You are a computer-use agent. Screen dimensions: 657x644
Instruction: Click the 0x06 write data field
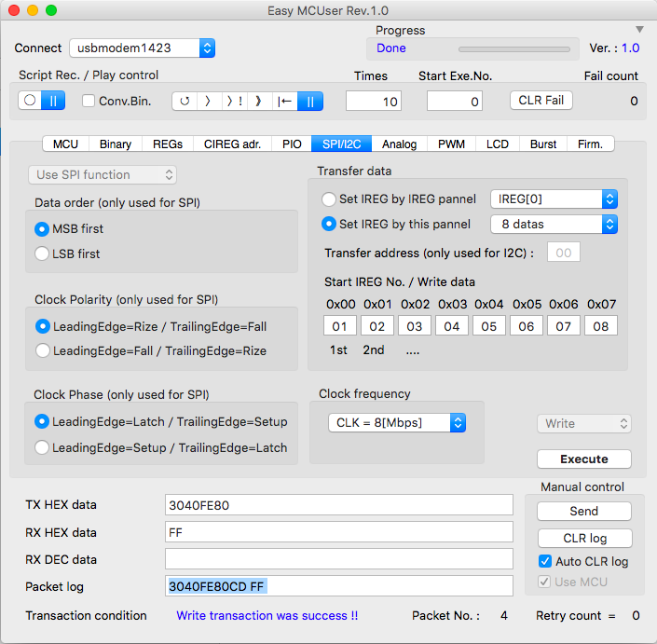point(564,326)
